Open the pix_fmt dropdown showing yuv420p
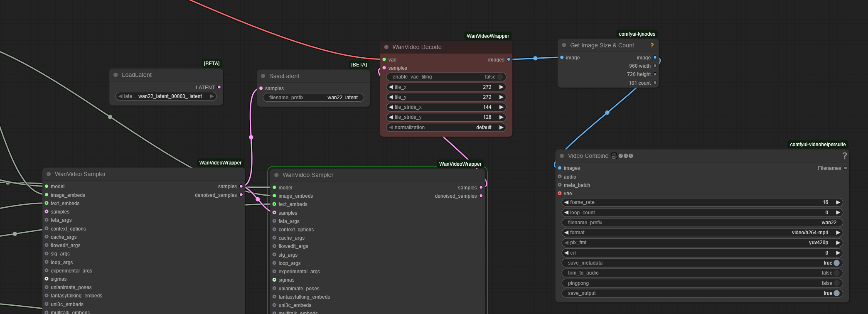The height and width of the screenshot is (314, 868). [702, 243]
